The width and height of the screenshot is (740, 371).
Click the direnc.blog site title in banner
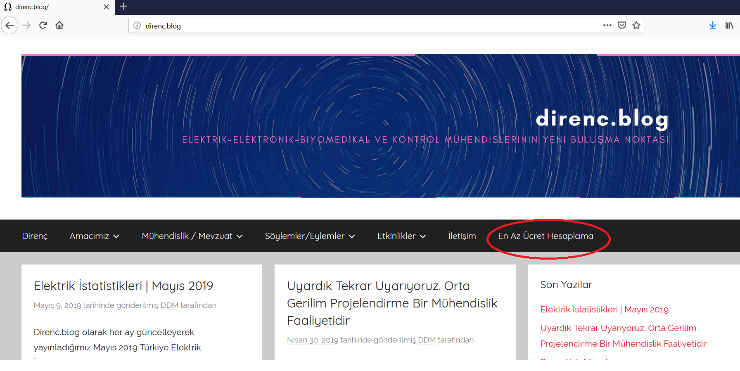coord(602,119)
